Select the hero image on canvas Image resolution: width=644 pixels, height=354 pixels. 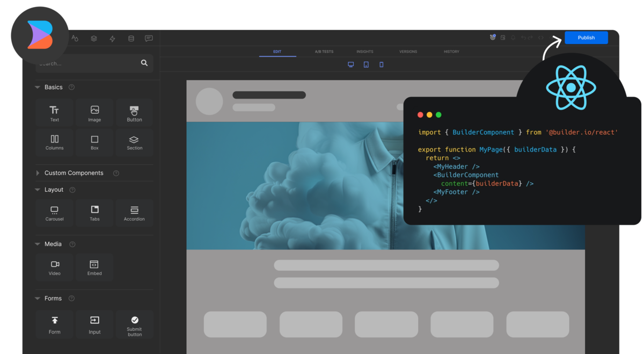pos(295,185)
